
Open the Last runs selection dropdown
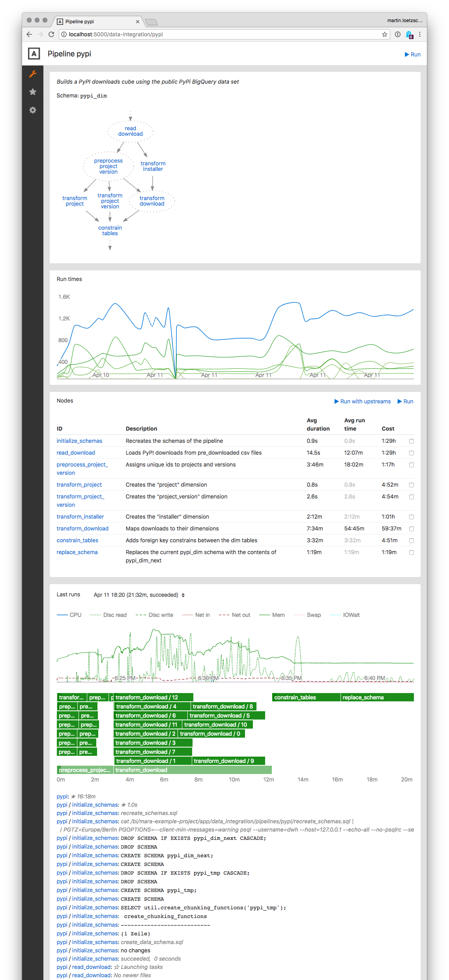(139, 595)
